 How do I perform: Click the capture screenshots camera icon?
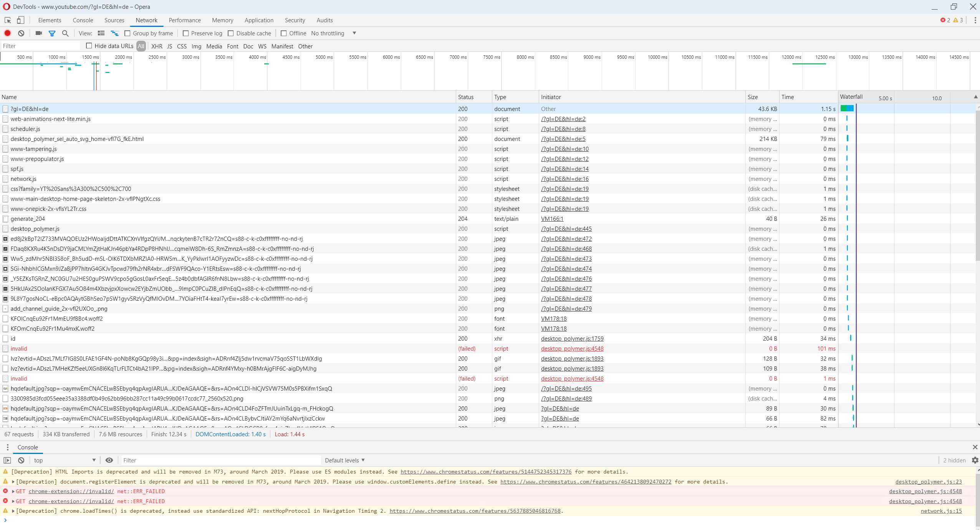pyautogui.click(x=38, y=33)
